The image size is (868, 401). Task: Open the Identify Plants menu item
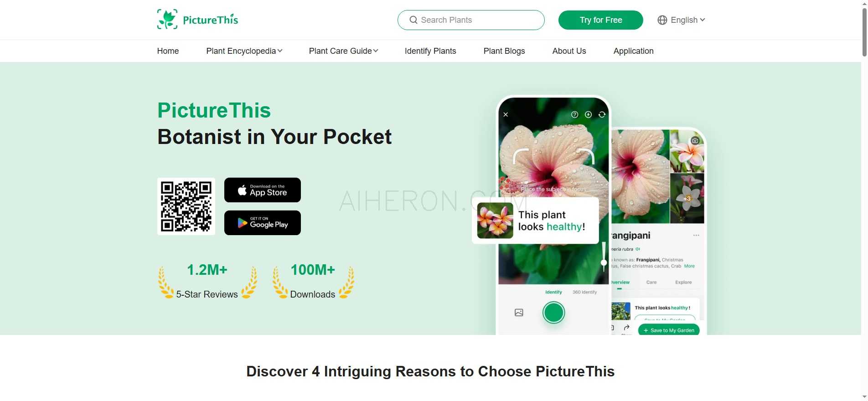tap(430, 51)
